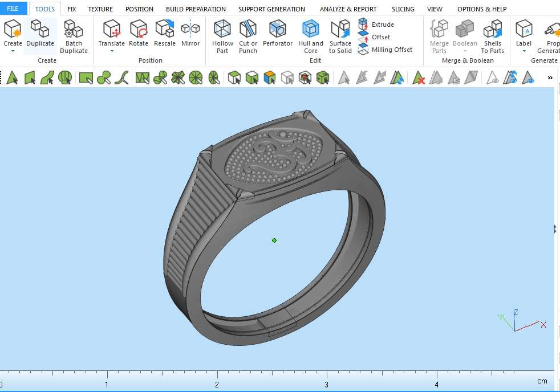The height and width of the screenshot is (392, 560).
Task: Open the Perforator tool
Action: click(278, 34)
